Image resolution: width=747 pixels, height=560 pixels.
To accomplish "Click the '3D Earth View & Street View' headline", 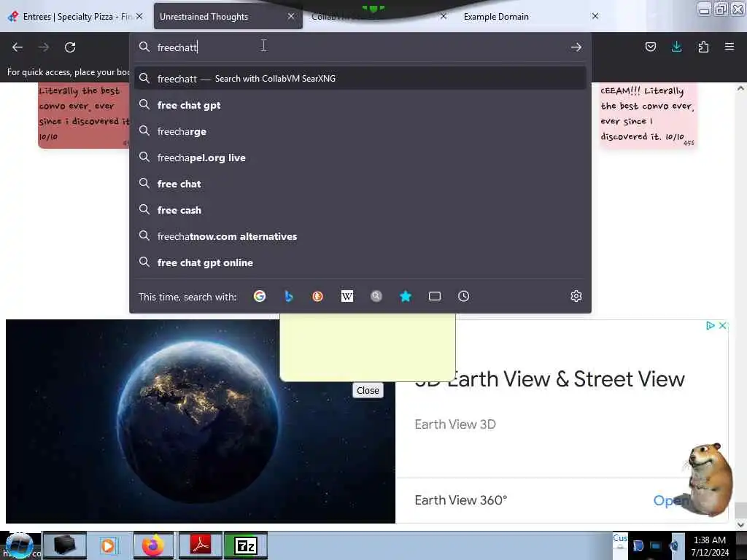I will (549, 379).
